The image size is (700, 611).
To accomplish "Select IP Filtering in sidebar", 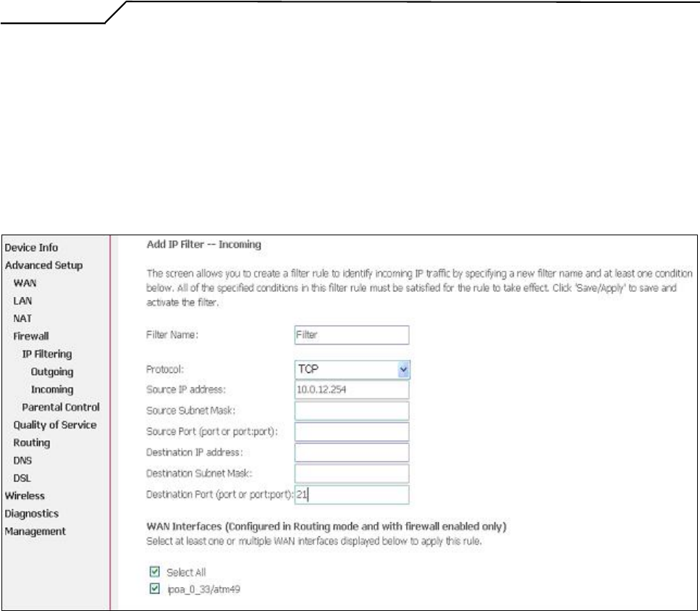I will 47,354.
